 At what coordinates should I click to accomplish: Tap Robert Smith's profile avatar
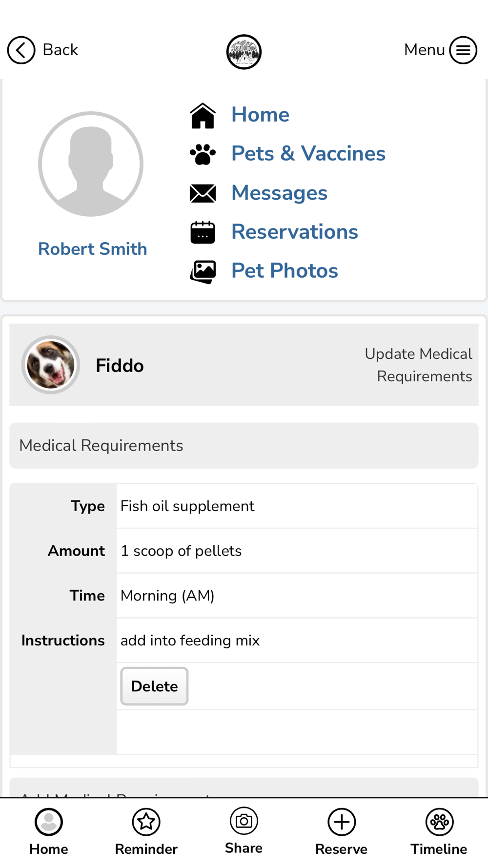pyautogui.click(x=91, y=164)
